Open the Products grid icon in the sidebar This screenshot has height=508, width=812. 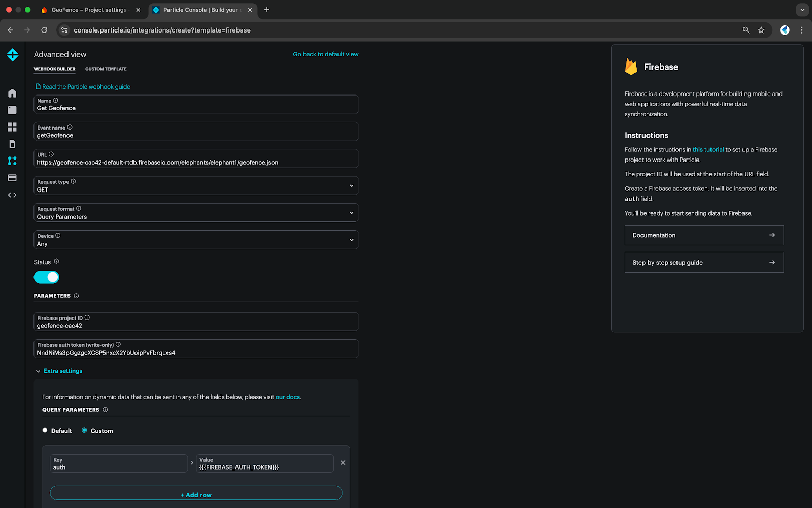tap(12, 127)
